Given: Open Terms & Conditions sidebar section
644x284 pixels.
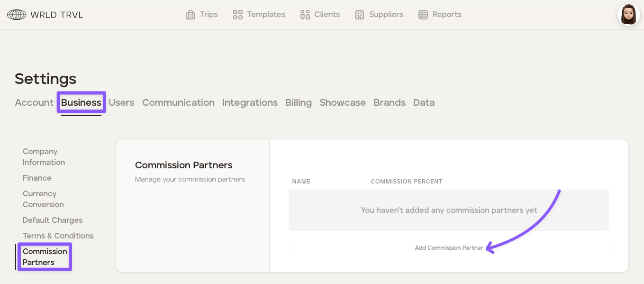Looking at the screenshot, I should point(58,236).
